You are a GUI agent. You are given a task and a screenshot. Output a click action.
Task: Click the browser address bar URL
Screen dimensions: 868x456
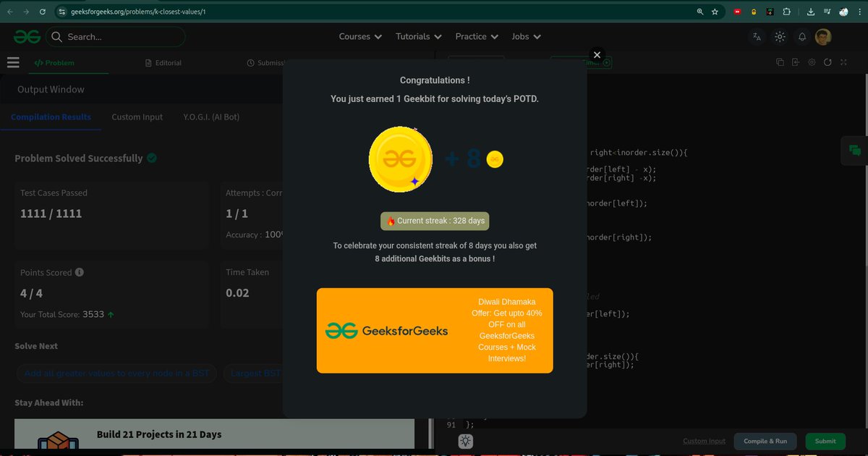pyautogui.click(x=138, y=12)
